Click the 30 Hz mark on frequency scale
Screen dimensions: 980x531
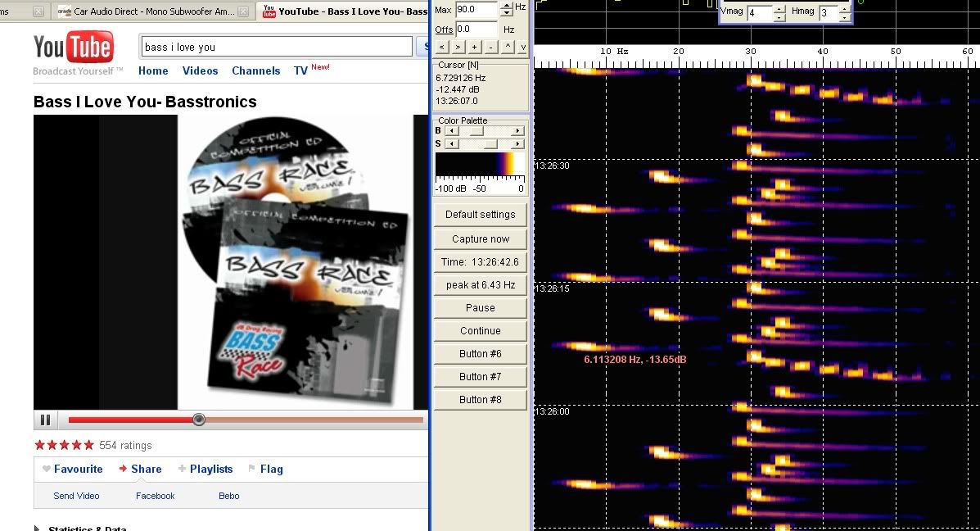[x=751, y=52]
